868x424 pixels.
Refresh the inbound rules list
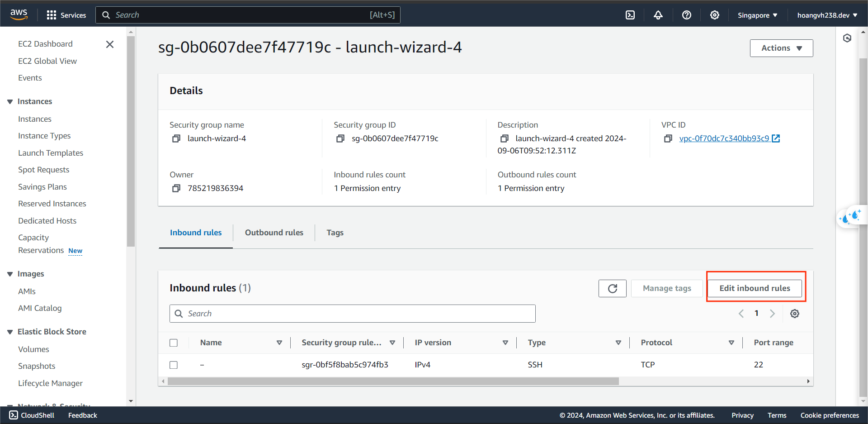pos(613,289)
